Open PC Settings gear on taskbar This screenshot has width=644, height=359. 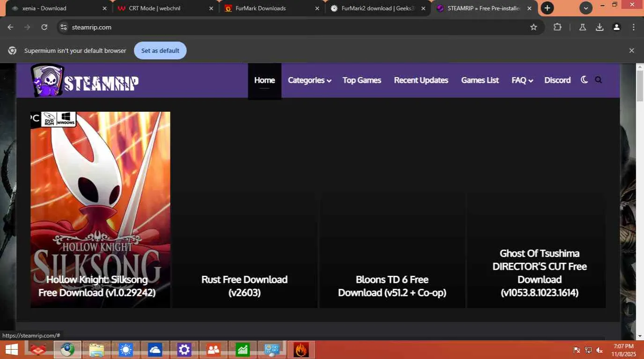[x=184, y=350]
